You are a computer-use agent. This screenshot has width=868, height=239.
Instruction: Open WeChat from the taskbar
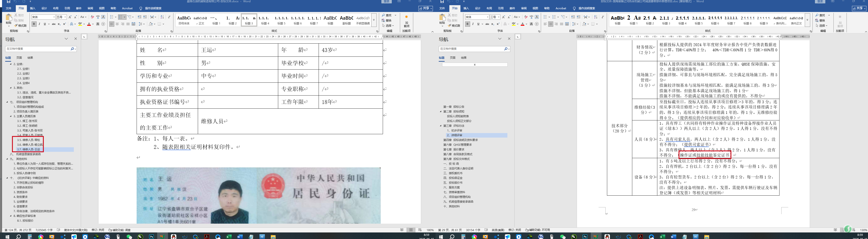[129, 237]
